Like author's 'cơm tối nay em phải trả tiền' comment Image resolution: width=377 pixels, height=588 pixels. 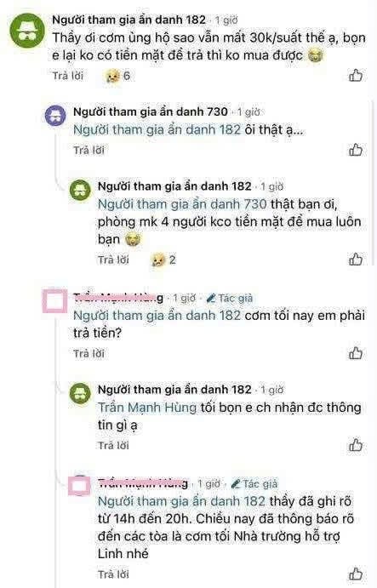point(356,353)
